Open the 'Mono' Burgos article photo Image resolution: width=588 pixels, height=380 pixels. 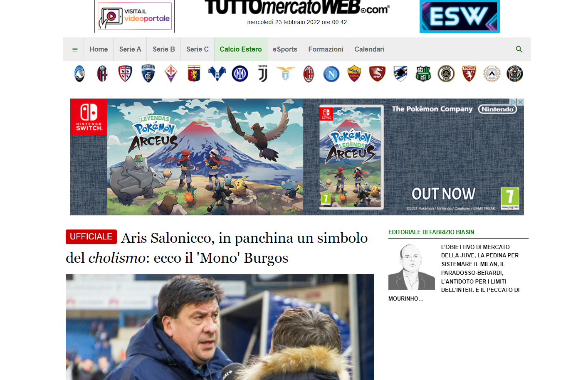[x=220, y=327]
